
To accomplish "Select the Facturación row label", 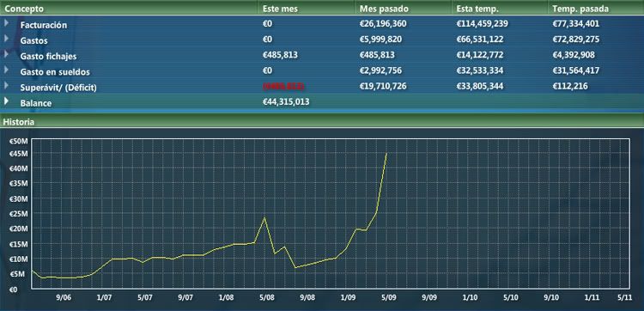I will [44, 25].
